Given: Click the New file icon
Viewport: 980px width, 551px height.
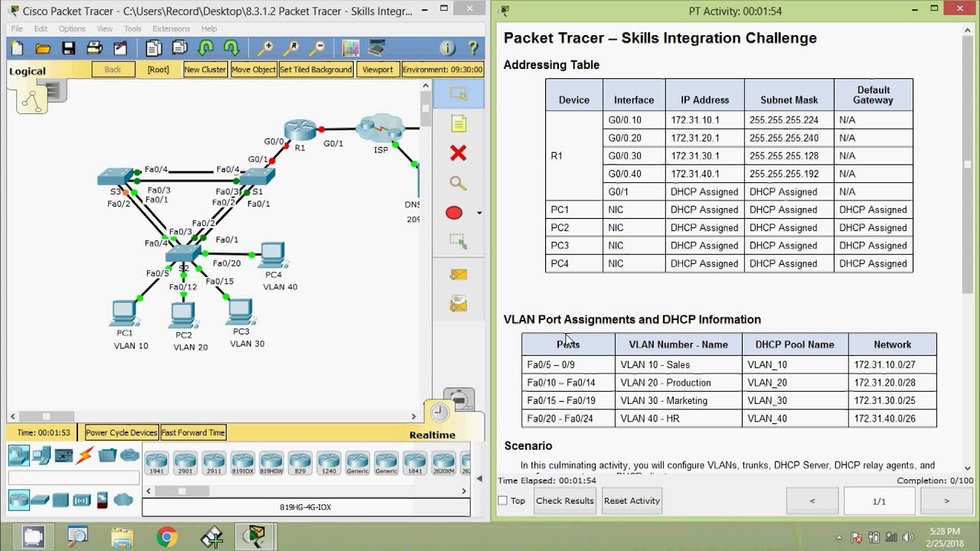Looking at the screenshot, I should click(18, 48).
